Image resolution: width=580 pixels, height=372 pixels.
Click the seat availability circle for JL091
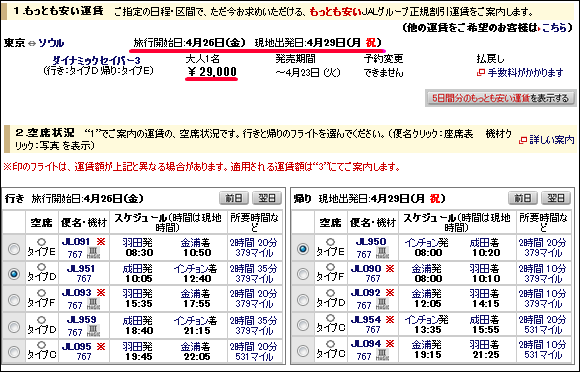pyautogui.click(x=41, y=242)
